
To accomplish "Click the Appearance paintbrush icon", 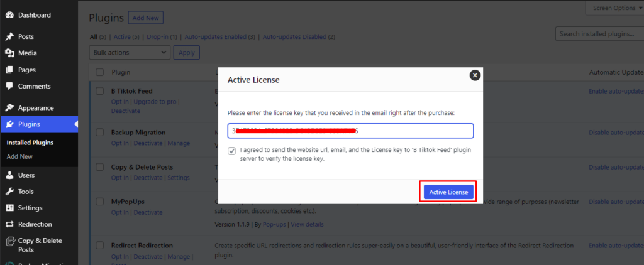I will pos(10,108).
